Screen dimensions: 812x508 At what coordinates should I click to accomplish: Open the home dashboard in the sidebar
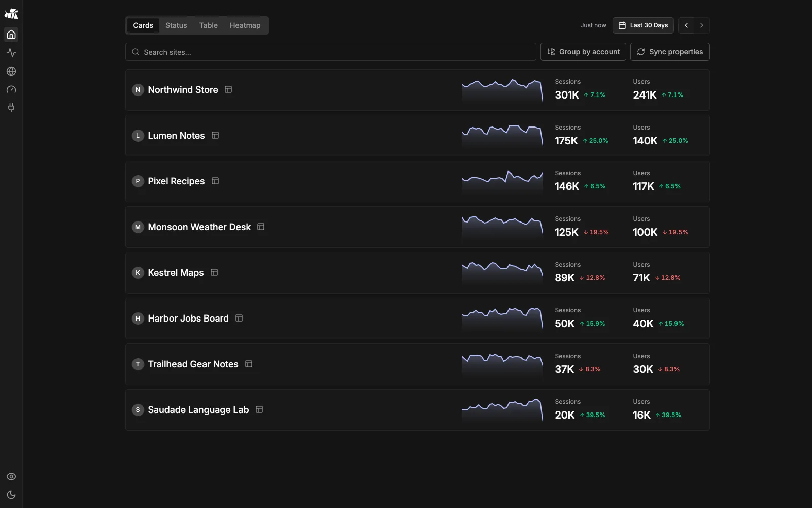pyautogui.click(x=11, y=35)
